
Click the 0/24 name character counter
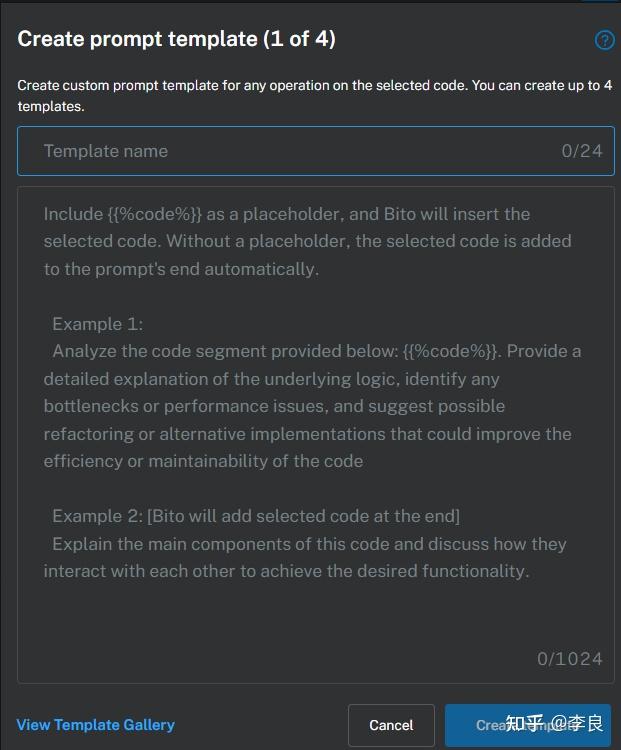pyautogui.click(x=582, y=151)
